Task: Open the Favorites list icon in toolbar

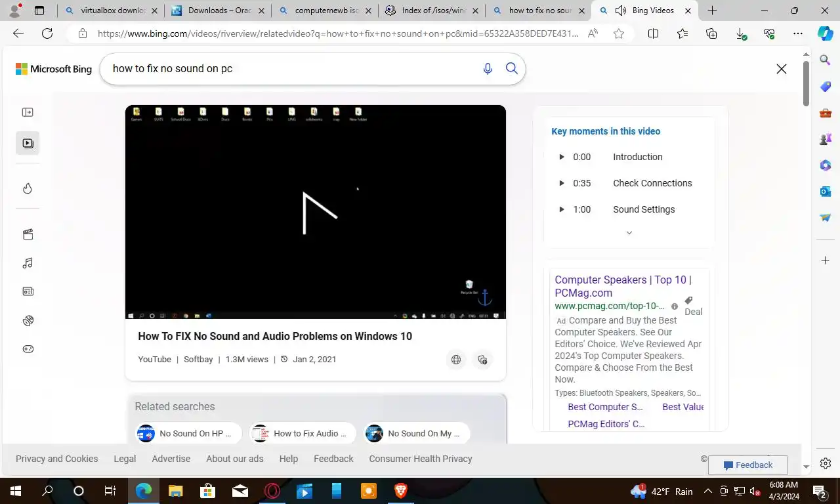Action: [x=682, y=33]
